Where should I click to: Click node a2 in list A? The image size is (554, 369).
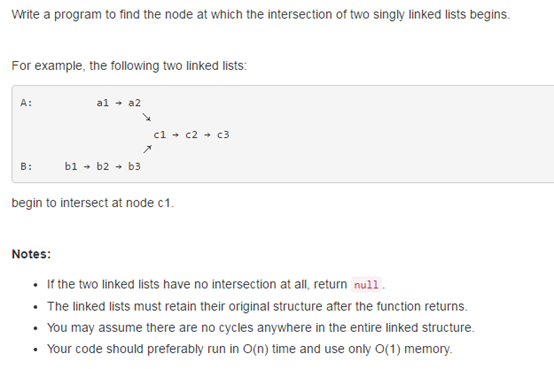click(x=134, y=103)
